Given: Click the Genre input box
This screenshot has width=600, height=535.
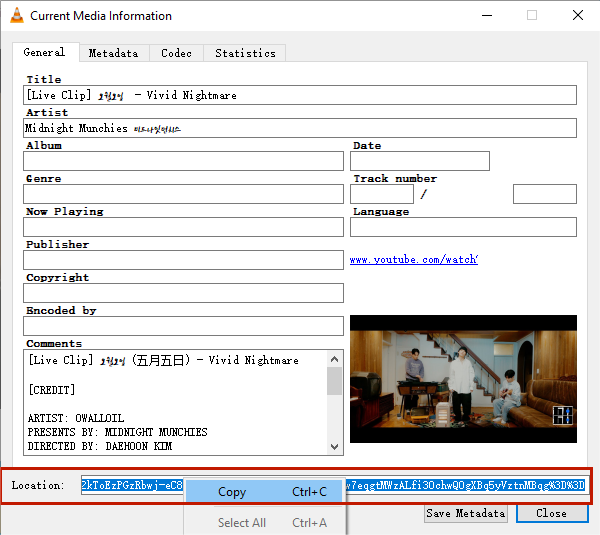Looking at the screenshot, I should pyautogui.click(x=184, y=194).
